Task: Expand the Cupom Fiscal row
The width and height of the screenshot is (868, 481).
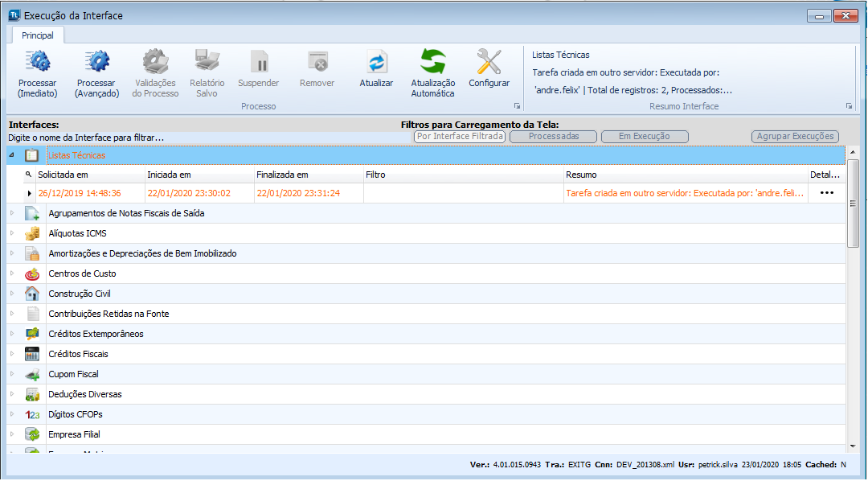Action: (12, 375)
